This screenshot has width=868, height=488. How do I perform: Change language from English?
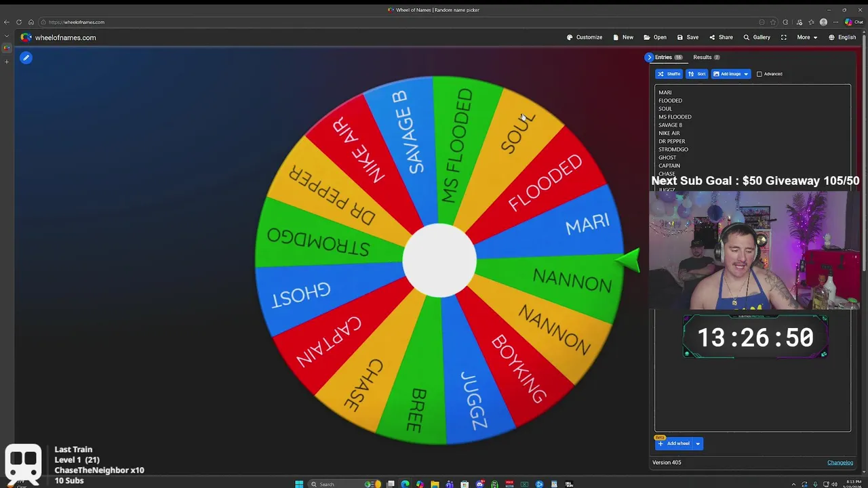842,37
